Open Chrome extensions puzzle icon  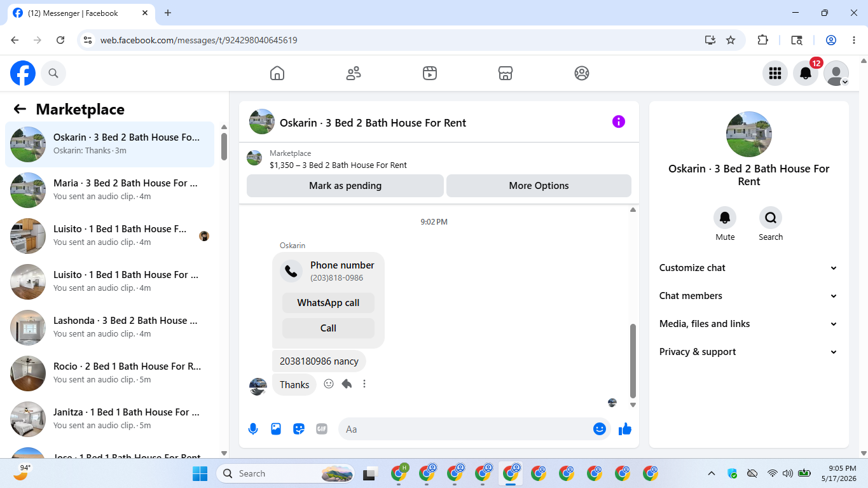[x=762, y=40]
